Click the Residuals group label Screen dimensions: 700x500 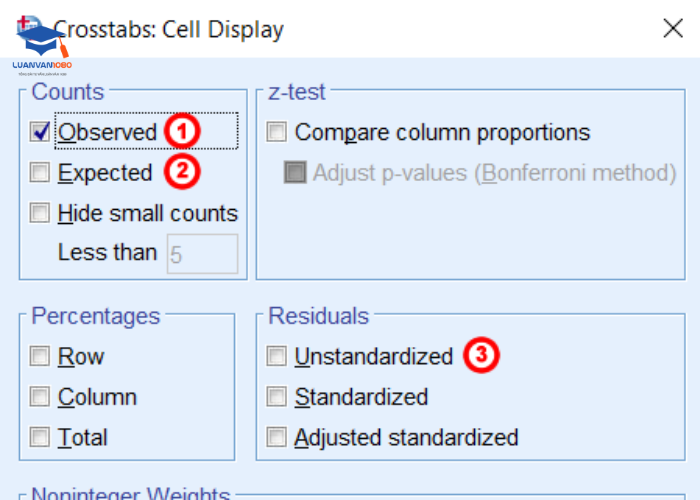coord(318,316)
